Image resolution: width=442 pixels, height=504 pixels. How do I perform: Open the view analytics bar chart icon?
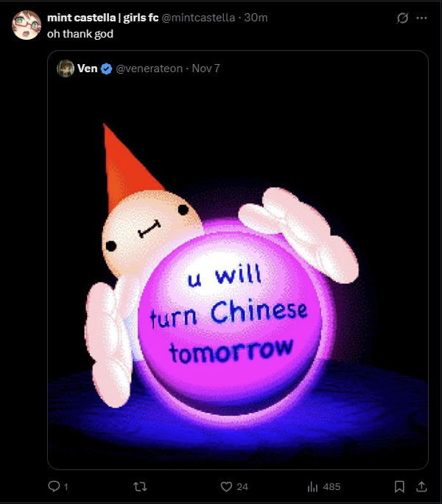pyautogui.click(x=312, y=486)
